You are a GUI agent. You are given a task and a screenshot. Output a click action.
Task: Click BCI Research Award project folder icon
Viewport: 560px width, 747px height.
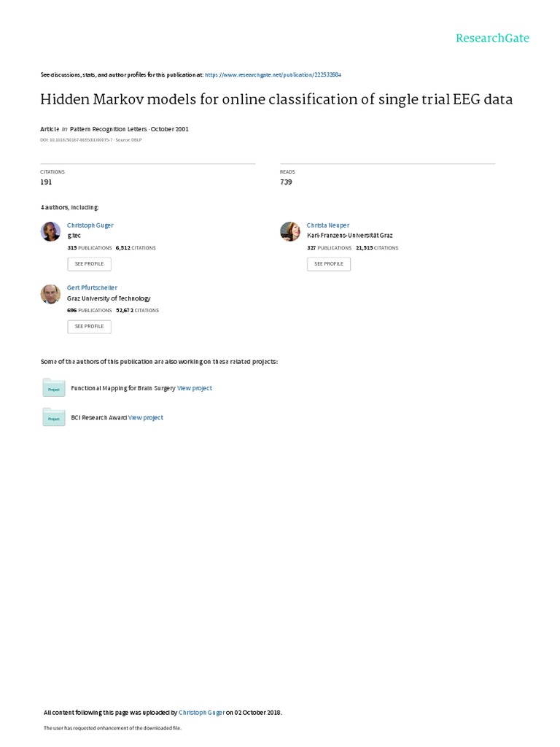(x=54, y=417)
